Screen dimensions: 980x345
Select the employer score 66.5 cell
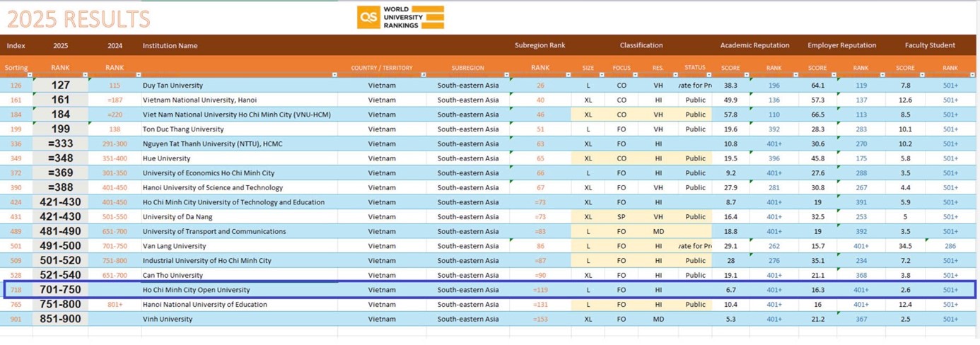pos(818,115)
